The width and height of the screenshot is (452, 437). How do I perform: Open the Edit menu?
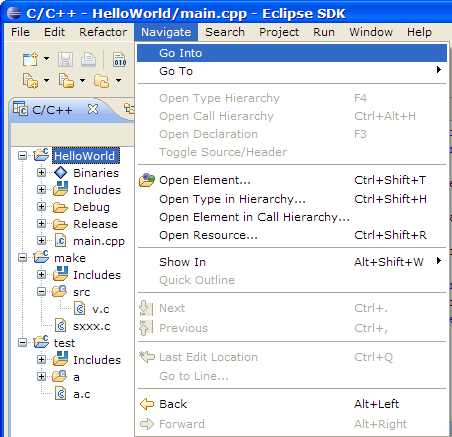click(54, 32)
